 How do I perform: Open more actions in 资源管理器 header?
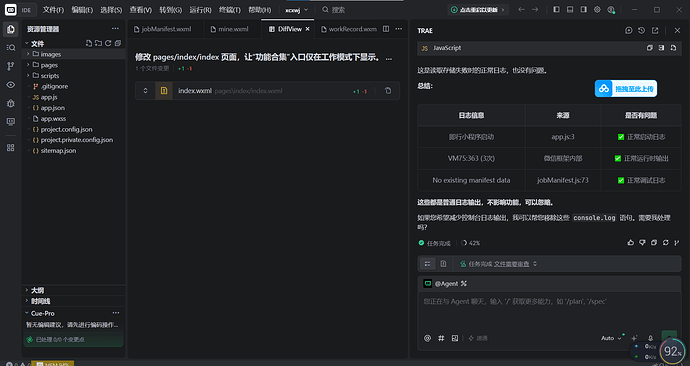click(x=115, y=29)
